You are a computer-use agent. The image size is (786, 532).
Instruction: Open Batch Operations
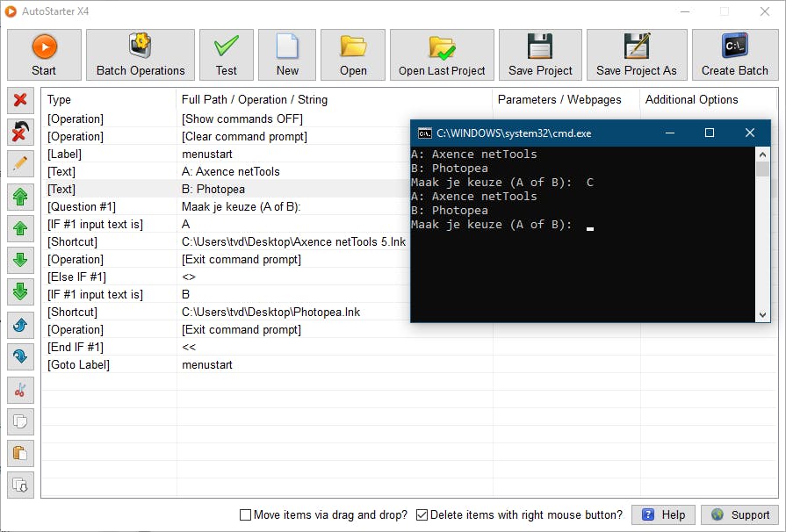coord(141,54)
